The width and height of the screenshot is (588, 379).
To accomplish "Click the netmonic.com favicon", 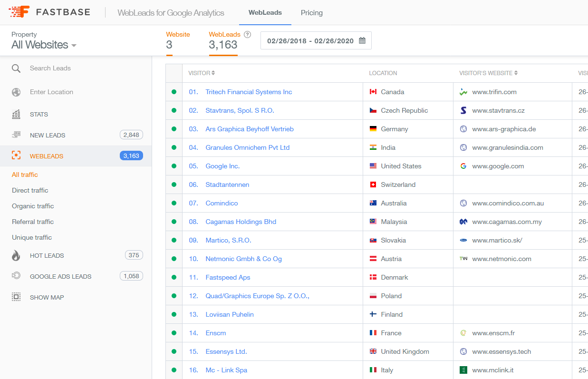I will pos(463,259).
